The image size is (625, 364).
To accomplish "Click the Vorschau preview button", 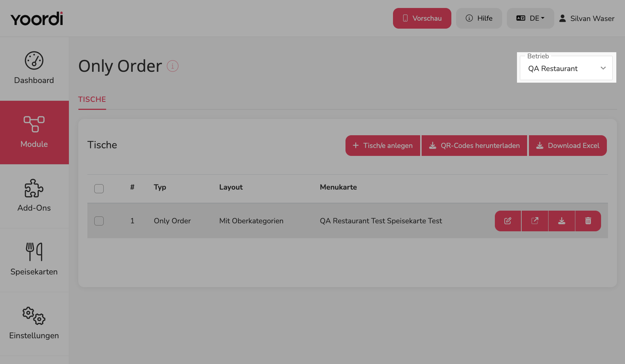I will point(422,18).
